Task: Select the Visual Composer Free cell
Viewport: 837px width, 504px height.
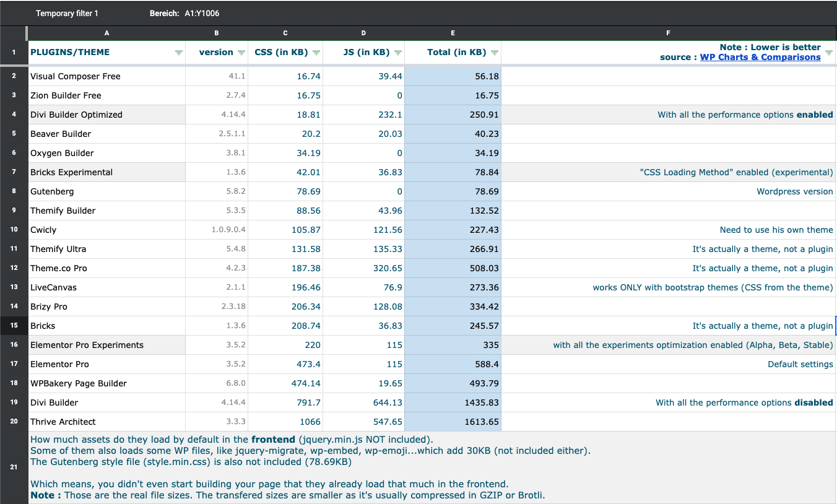Action: [106, 76]
